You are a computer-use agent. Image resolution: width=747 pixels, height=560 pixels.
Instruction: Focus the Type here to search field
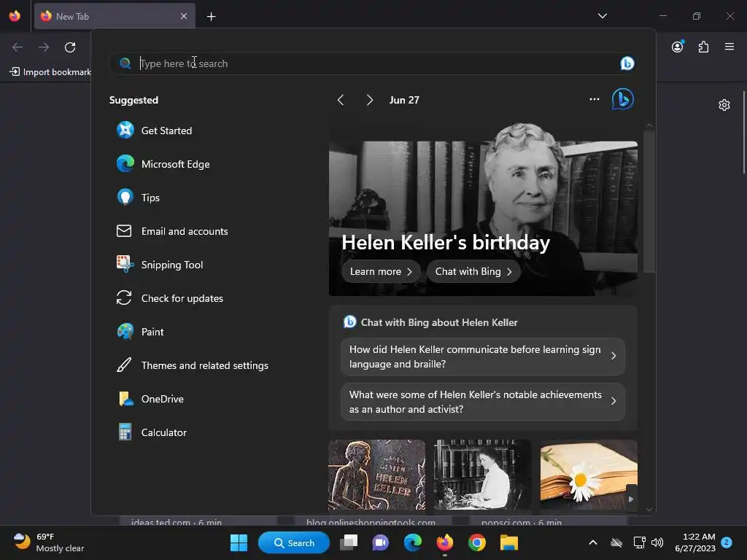click(371, 63)
